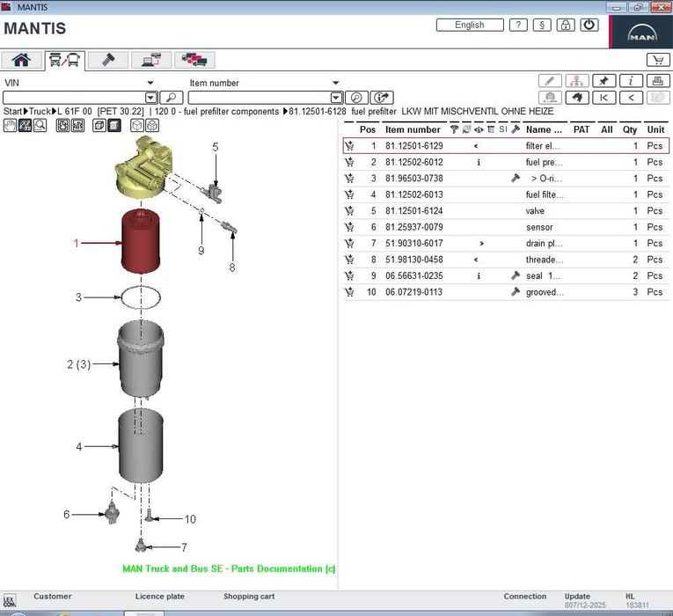This screenshot has height=616, width=673.
Task: Click the wrench column header icon
Action: pos(516,129)
